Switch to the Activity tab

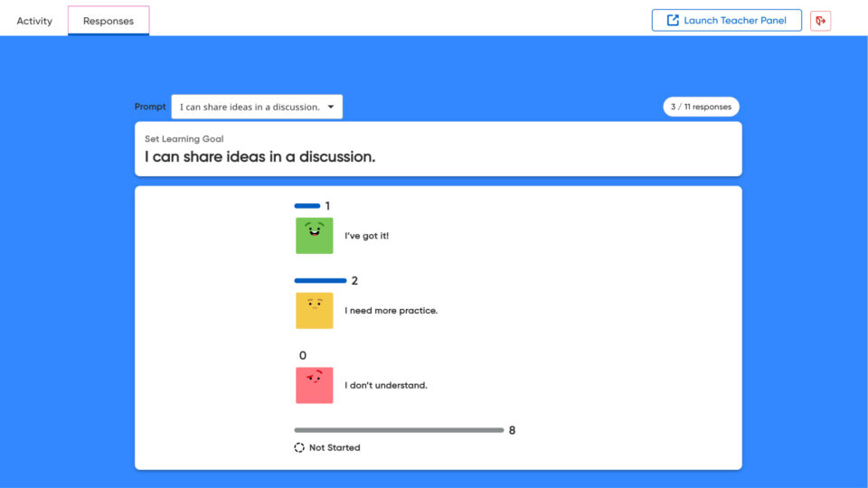34,21
